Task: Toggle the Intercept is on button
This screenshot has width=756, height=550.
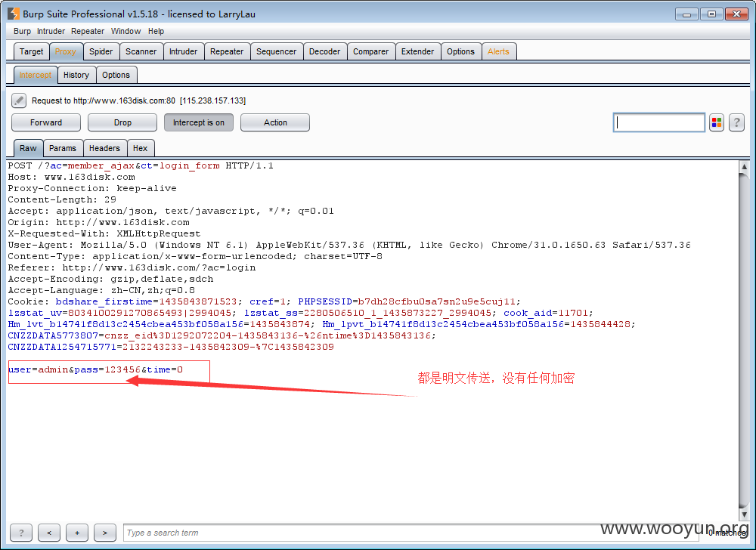Action: tap(199, 122)
